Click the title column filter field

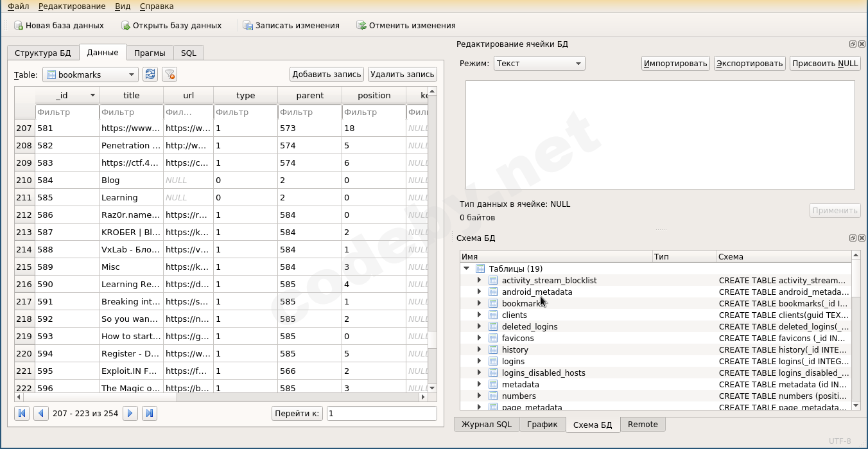[131, 112]
